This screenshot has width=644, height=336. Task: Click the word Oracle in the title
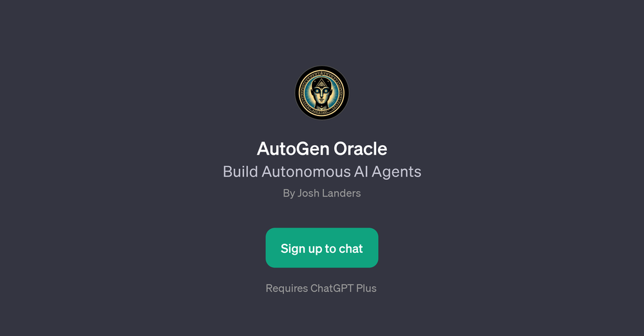click(360, 149)
